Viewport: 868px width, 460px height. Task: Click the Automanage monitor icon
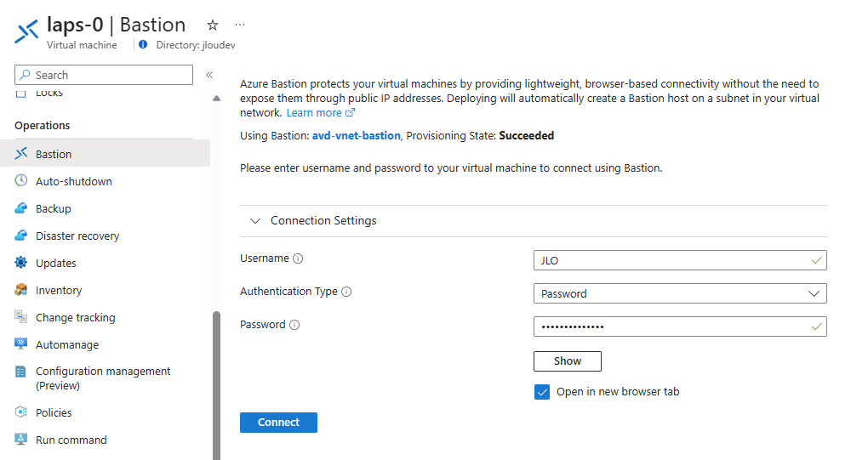21,344
